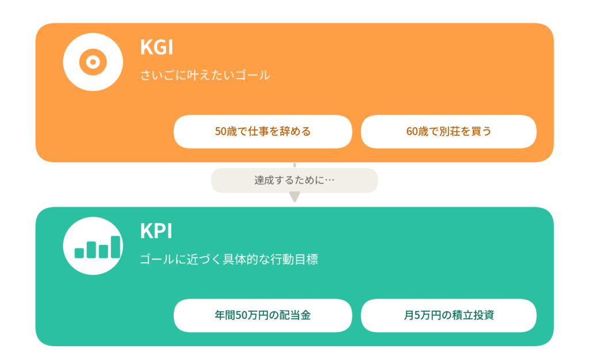
Task: Click the KGI heading text
Action: point(156,47)
